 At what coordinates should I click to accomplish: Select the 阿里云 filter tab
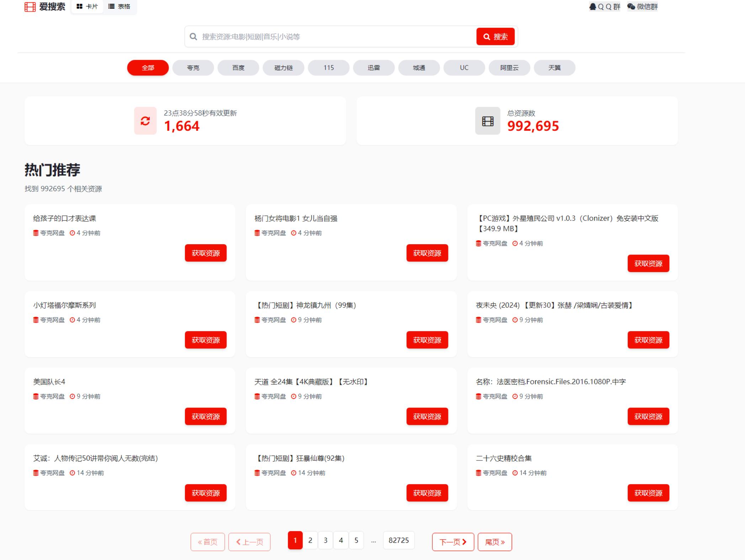[509, 68]
